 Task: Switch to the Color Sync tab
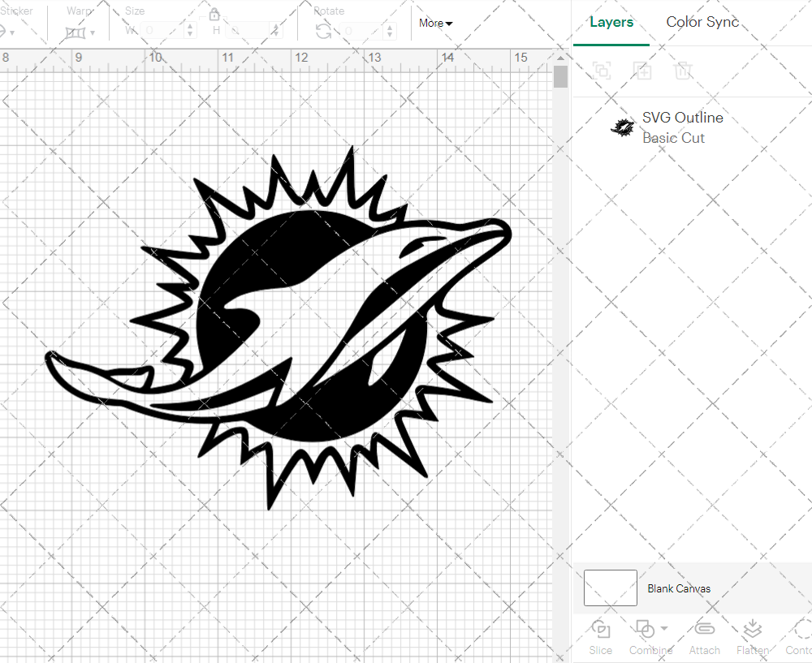702,22
